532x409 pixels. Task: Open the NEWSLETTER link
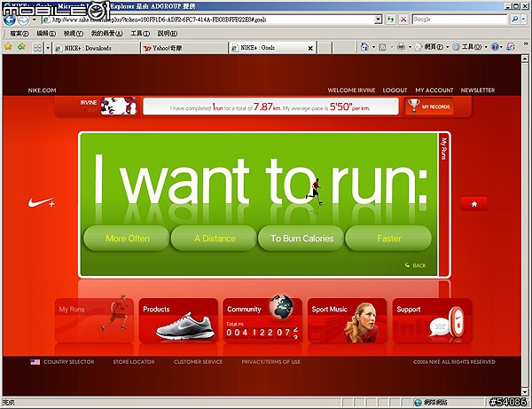point(478,90)
